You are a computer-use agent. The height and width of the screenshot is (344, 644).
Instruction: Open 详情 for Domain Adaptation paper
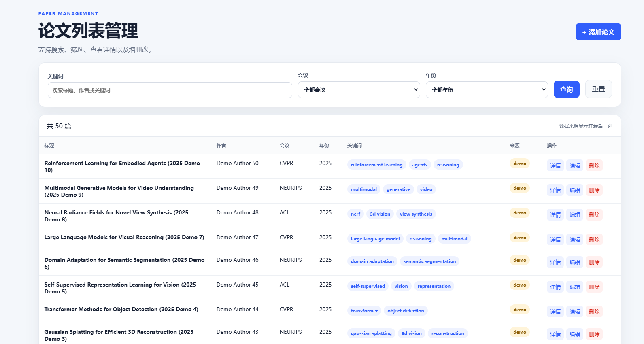point(555,262)
